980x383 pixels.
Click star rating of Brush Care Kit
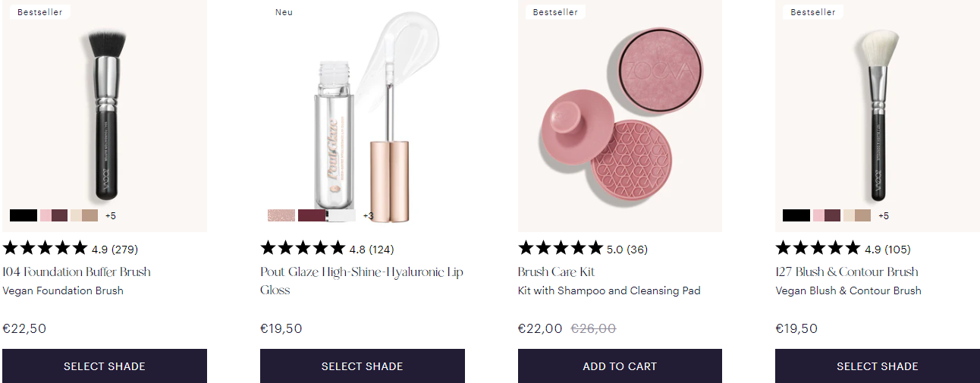pos(561,248)
